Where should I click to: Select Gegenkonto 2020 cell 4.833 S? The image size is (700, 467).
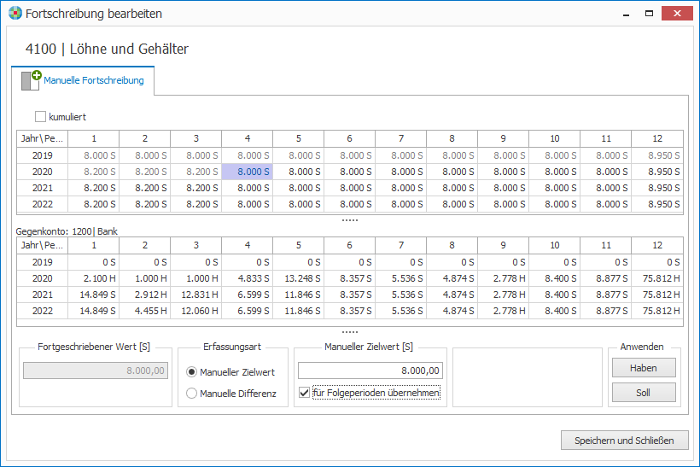pos(247,279)
